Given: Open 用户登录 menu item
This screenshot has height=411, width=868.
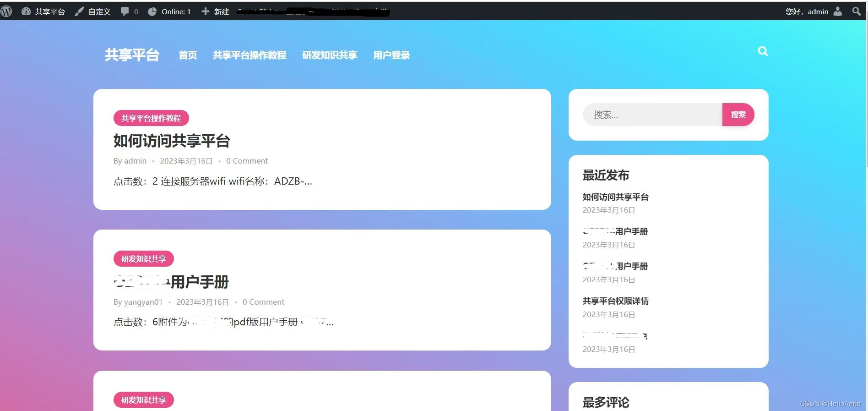Looking at the screenshot, I should click(391, 55).
